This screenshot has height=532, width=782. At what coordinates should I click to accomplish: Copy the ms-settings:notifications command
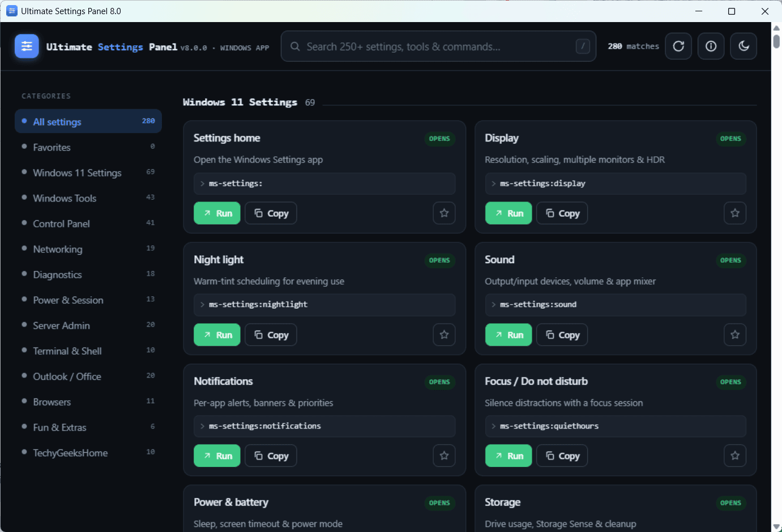tap(271, 456)
